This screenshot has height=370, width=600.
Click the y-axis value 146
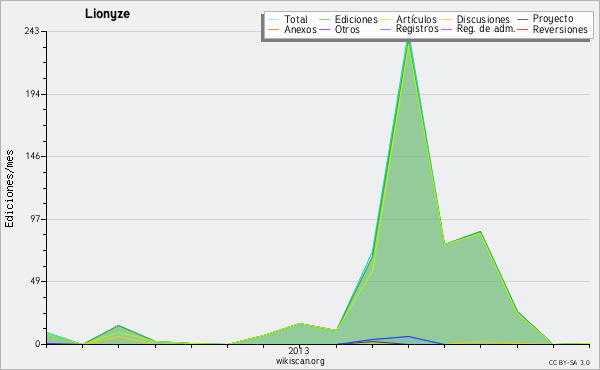click(x=33, y=156)
